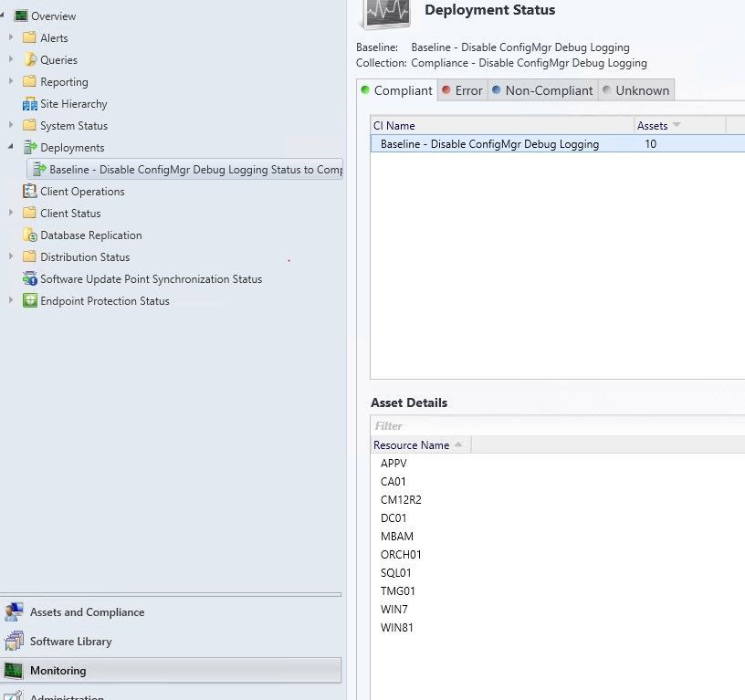Sort by the Resource Name column header
The width and height of the screenshot is (745, 700).
coord(421,445)
